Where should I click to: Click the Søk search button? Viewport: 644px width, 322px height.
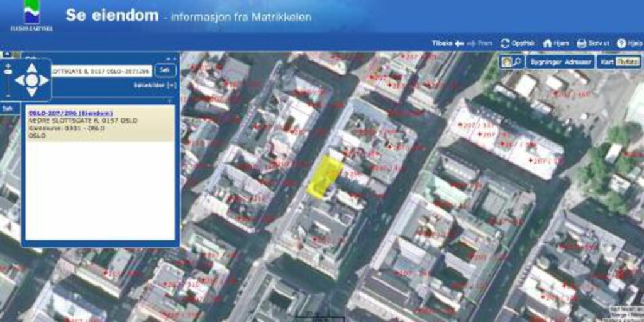[165, 70]
